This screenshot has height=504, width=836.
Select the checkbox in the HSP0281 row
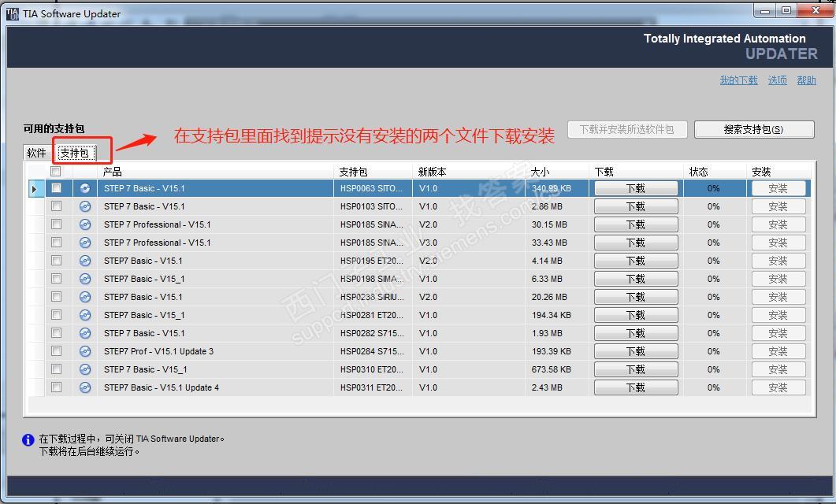[x=56, y=314]
